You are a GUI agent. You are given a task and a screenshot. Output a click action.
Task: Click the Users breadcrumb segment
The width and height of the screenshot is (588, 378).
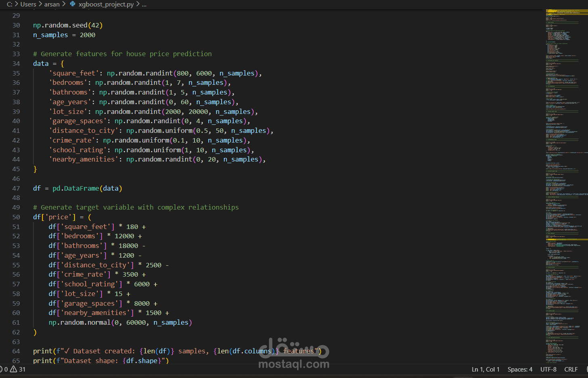click(28, 4)
